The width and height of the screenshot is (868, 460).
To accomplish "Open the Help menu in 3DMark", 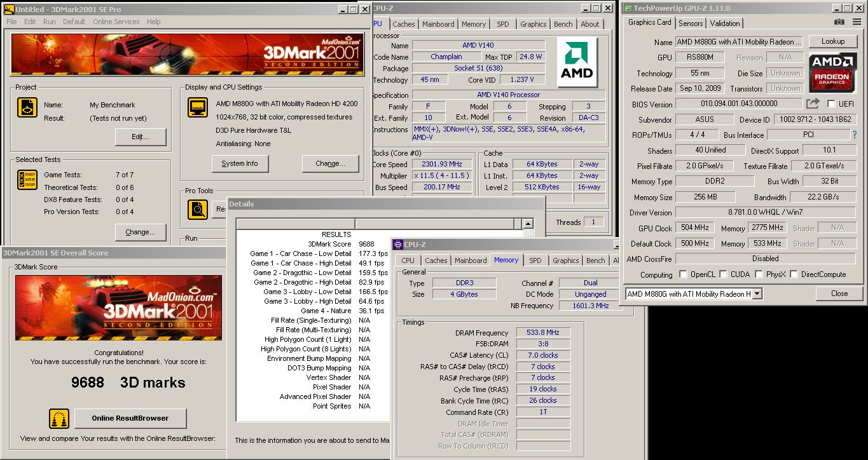I will (x=154, y=22).
